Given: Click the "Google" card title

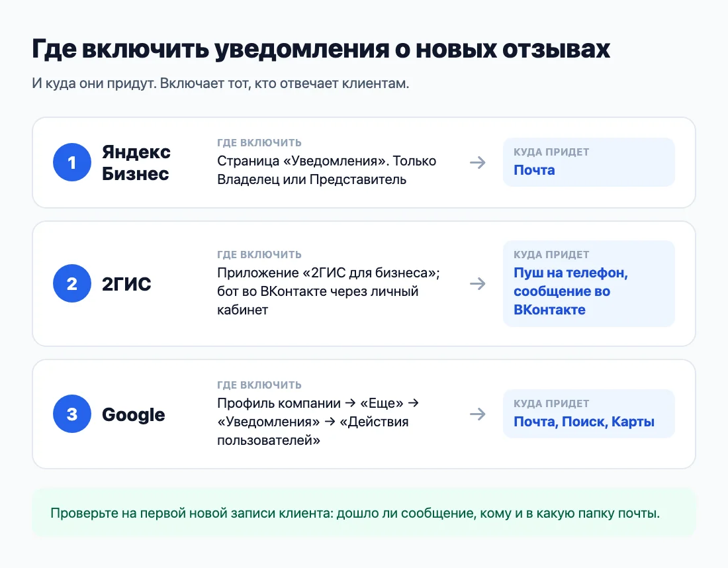Looking at the screenshot, I should tap(133, 414).
